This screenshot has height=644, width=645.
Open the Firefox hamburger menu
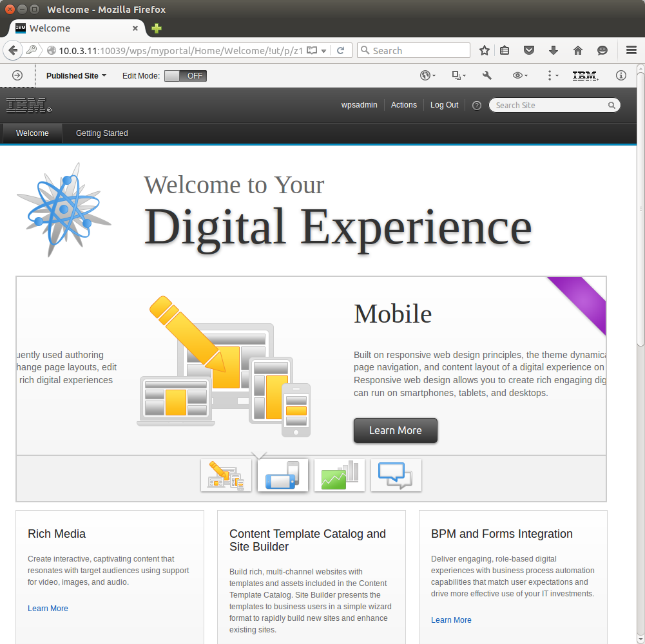click(631, 50)
